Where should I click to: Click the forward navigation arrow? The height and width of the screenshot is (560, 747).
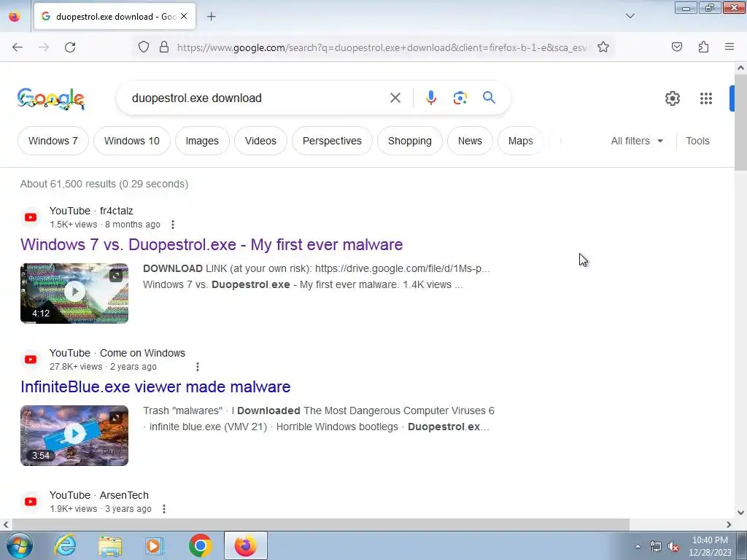[44, 47]
